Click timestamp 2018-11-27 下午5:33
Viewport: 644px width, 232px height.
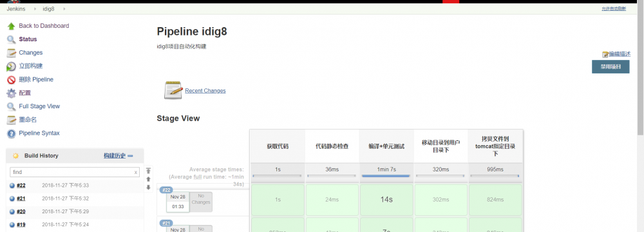65,186
